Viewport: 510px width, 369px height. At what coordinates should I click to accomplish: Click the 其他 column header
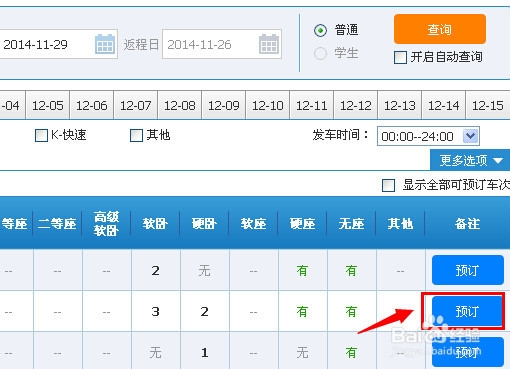(x=400, y=224)
